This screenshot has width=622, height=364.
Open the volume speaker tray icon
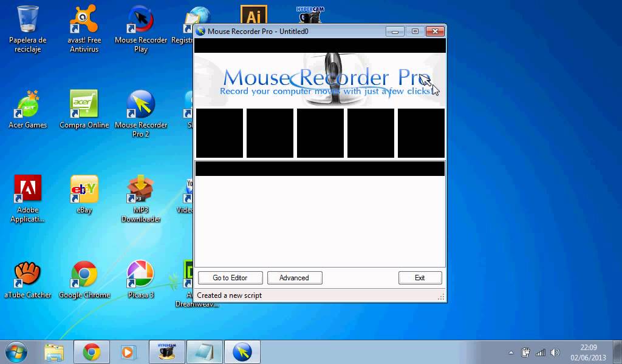click(x=555, y=352)
